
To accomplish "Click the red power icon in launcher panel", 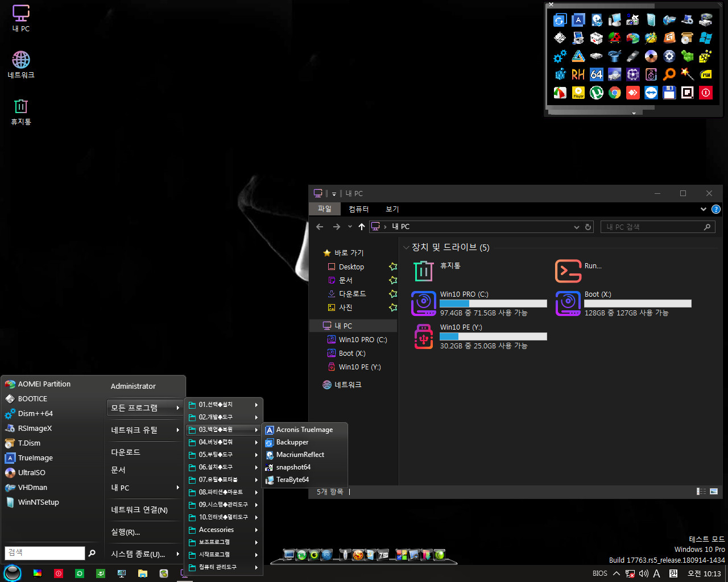I will point(706,93).
